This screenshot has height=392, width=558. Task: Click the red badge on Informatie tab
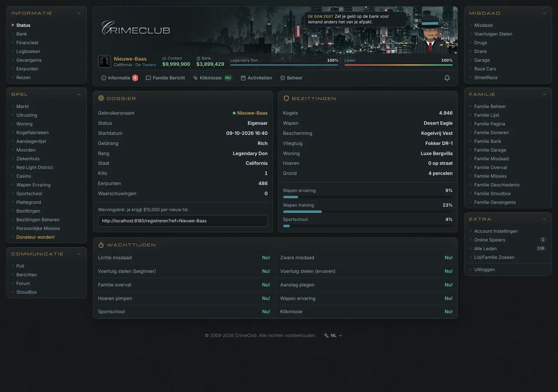135,78
